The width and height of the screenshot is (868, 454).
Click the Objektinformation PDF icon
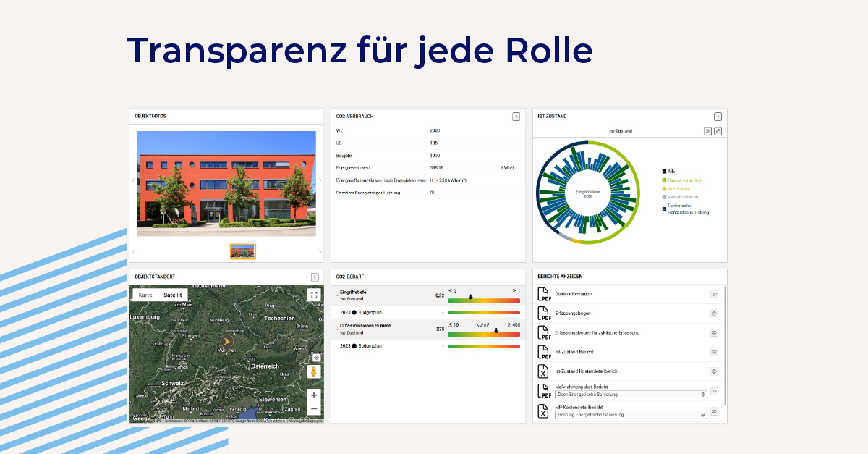(x=544, y=294)
